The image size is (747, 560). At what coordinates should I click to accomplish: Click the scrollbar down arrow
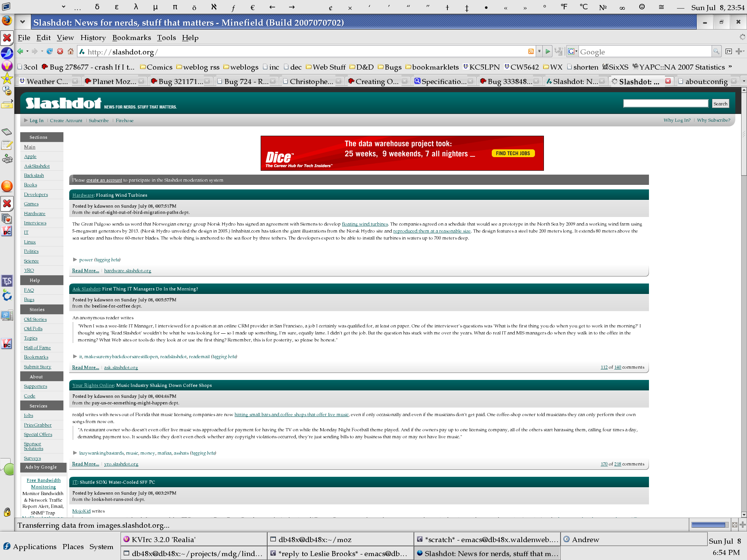tap(743, 514)
